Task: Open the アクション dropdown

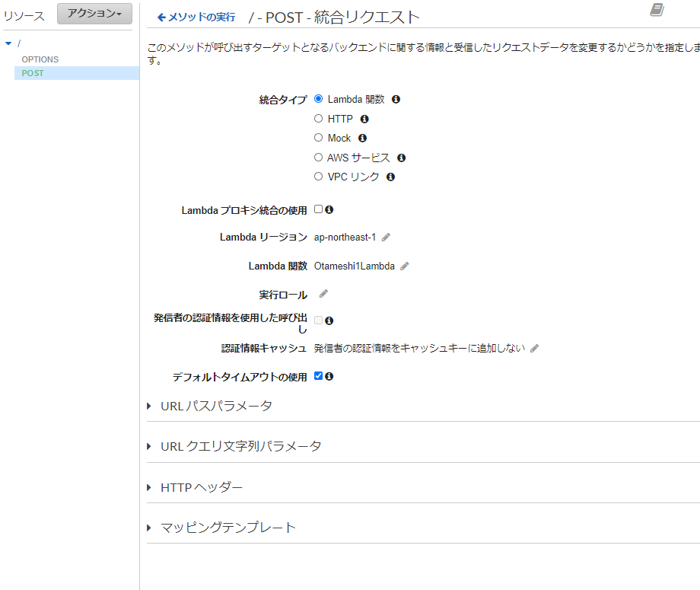Action: pyautogui.click(x=94, y=14)
